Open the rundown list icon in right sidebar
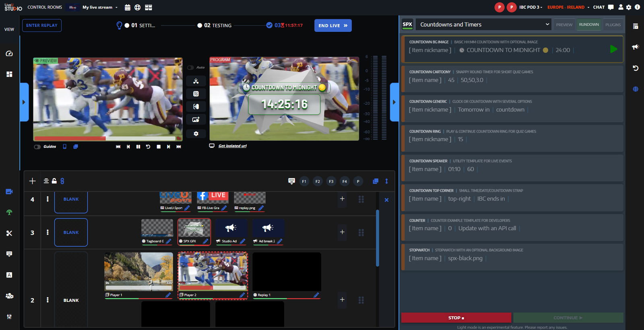This screenshot has height=330, width=644. tap(636, 27)
